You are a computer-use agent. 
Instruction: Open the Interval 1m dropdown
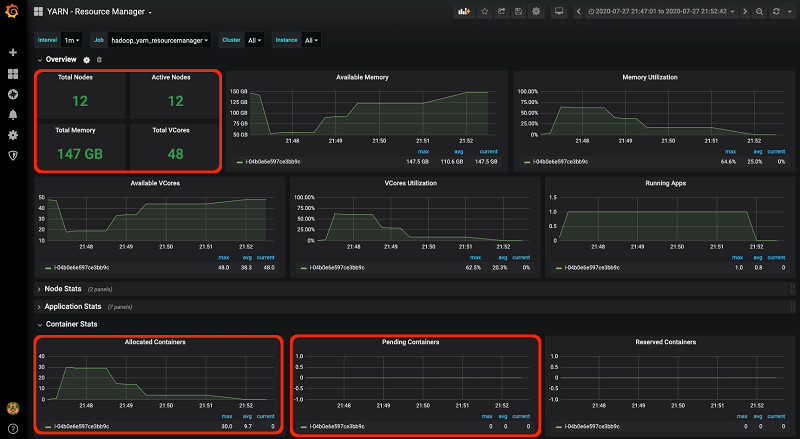pos(71,40)
